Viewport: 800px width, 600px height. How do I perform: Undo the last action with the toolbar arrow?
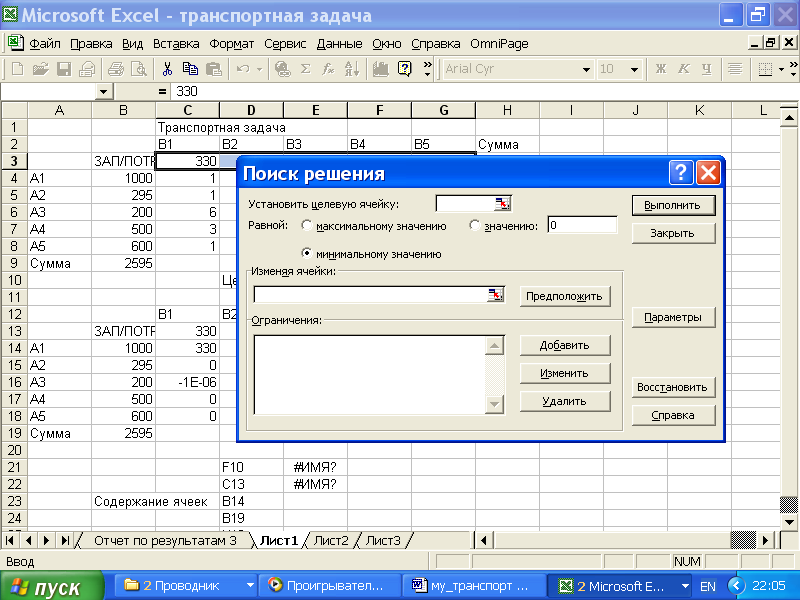(x=243, y=68)
